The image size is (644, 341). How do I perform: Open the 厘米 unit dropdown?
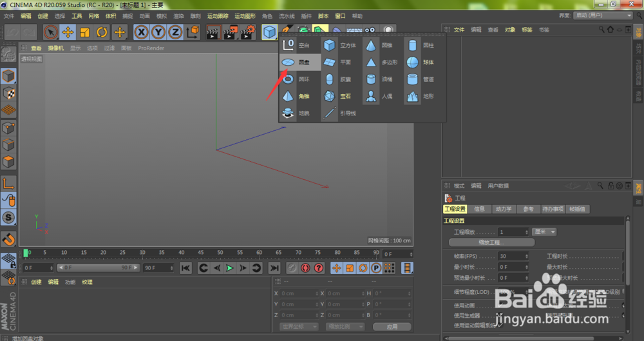[x=544, y=232]
